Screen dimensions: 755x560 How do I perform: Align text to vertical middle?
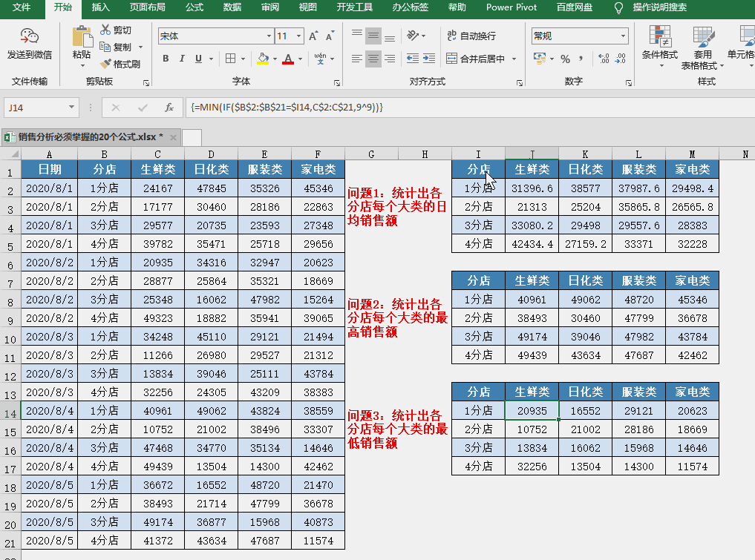click(373, 36)
